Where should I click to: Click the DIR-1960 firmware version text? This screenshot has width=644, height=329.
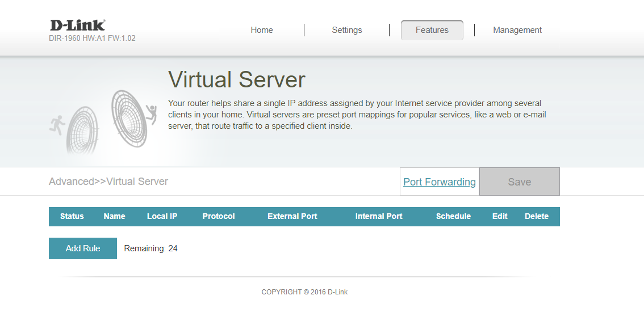(x=92, y=38)
